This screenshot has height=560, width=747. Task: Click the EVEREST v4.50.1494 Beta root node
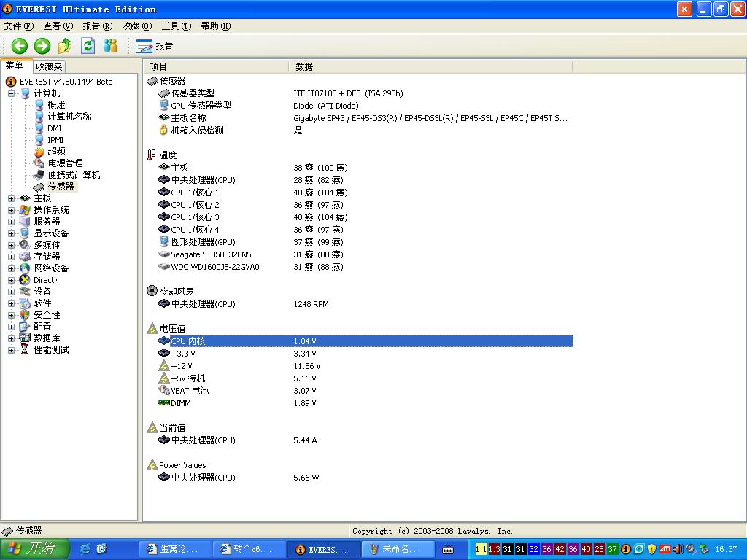point(66,82)
